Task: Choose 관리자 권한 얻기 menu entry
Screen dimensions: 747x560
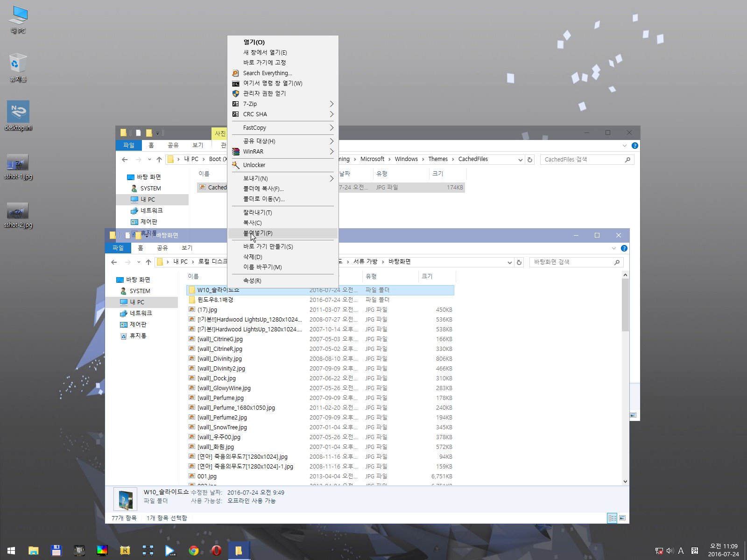Action: [x=282, y=93]
